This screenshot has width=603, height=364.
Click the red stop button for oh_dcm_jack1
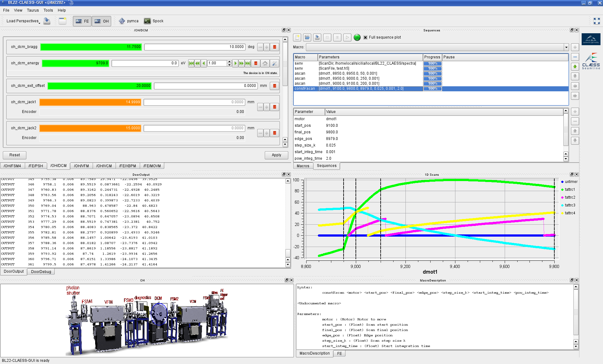tap(274, 107)
